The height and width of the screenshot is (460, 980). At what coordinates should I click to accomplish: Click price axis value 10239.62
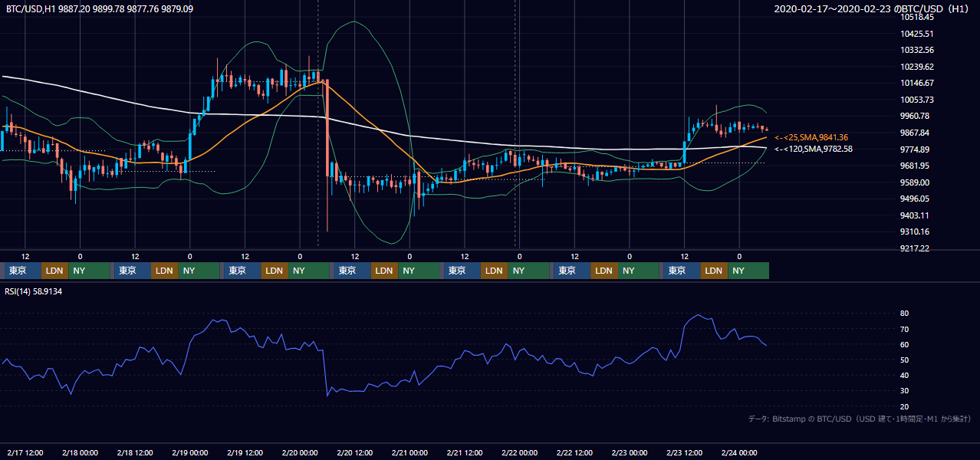click(916, 67)
